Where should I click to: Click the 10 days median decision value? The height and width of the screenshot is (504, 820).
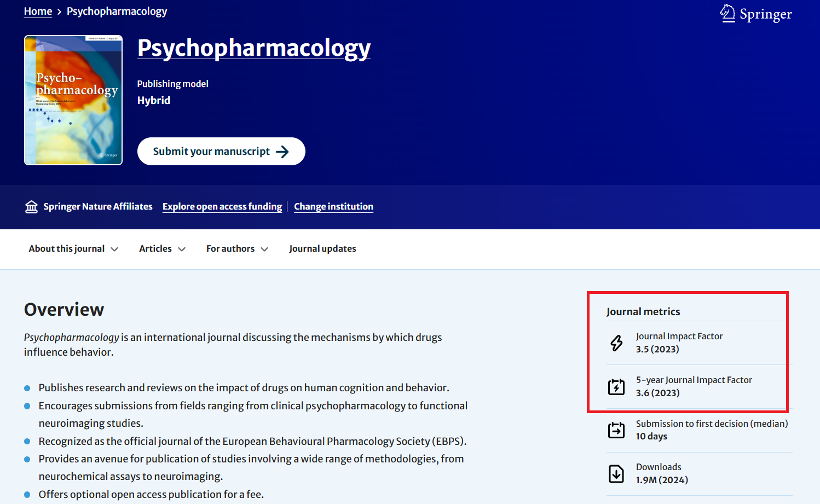(x=651, y=436)
